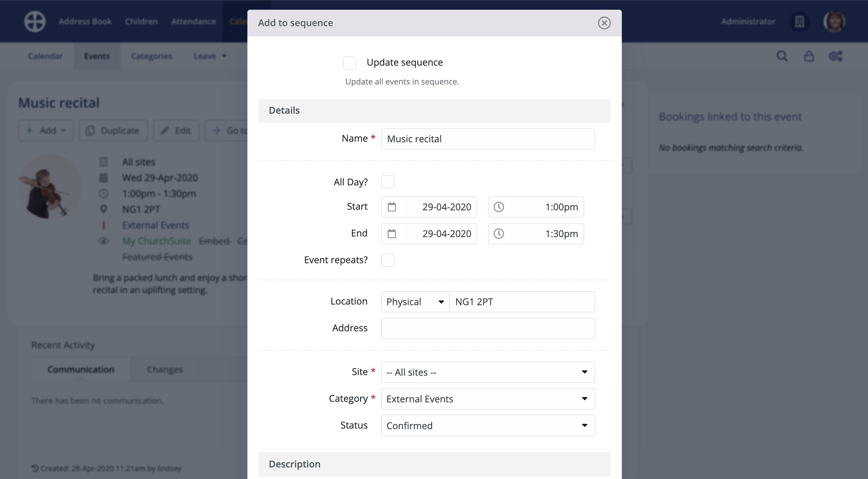Switch to the Changes tab
Screen dimensions: 868x479
[164, 369]
